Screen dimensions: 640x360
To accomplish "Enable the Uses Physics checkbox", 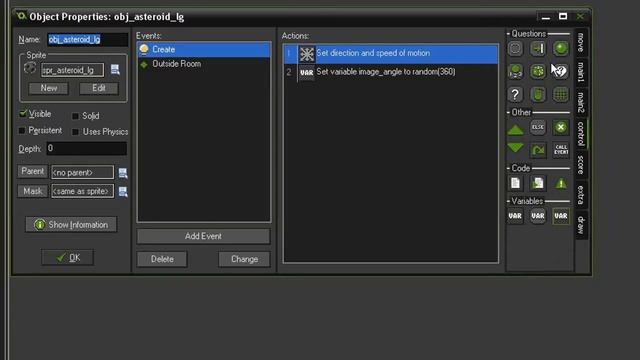I will tap(75, 132).
